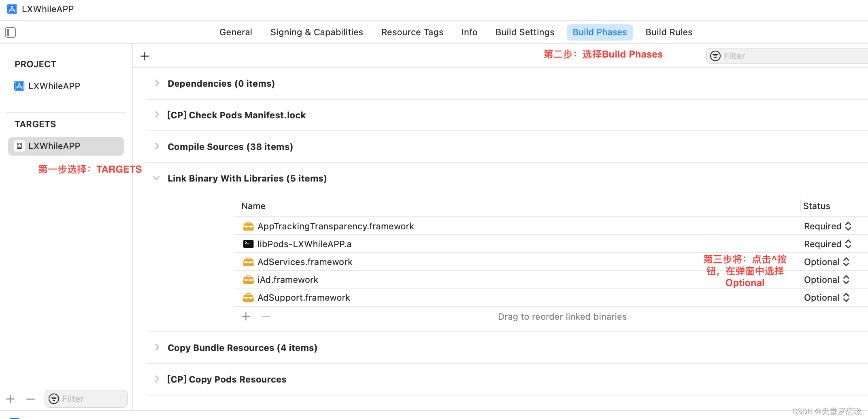This screenshot has width=868, height=419.
Task: Click the iAd.framework toolbox icon
Action: pos(248,279)
